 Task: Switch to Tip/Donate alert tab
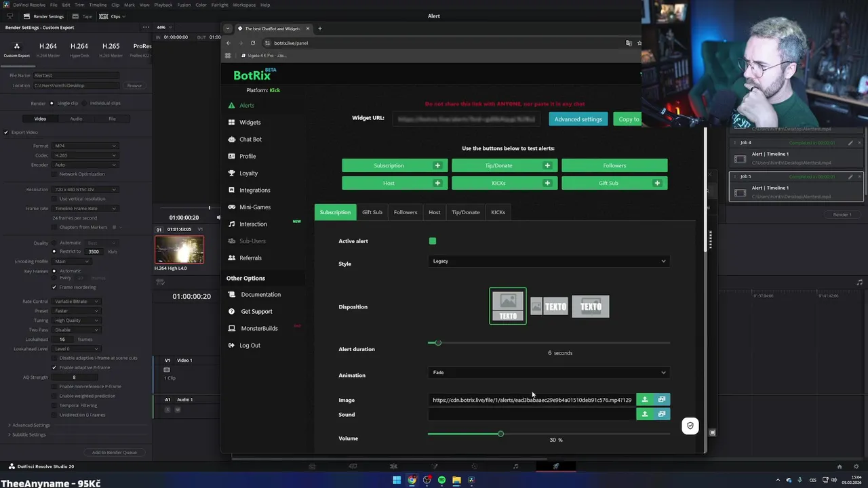tap(466, 212)
